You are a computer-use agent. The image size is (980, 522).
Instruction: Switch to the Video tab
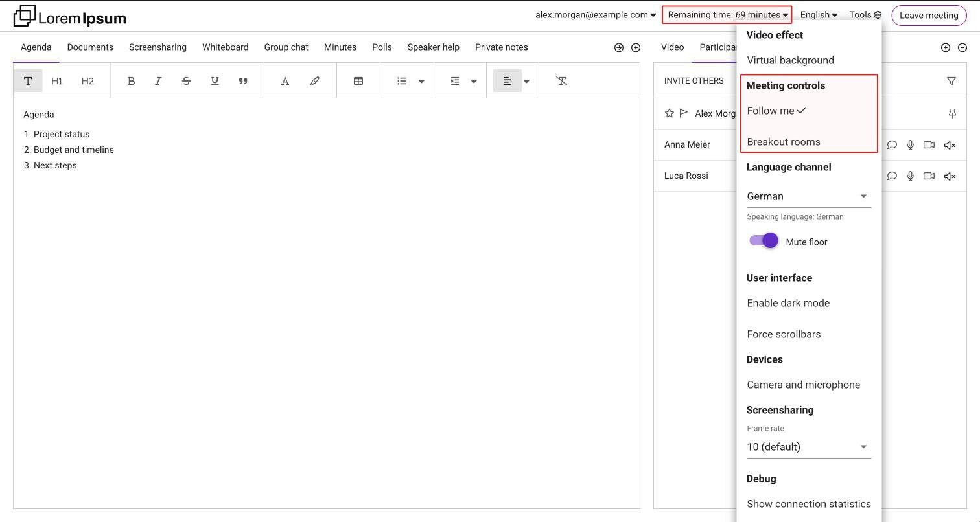coord(672,47)
